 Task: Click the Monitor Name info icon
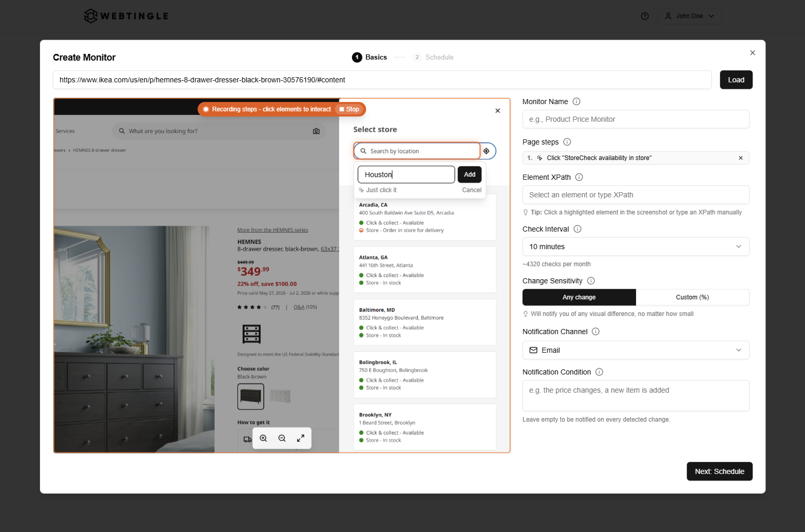[576, 102]
